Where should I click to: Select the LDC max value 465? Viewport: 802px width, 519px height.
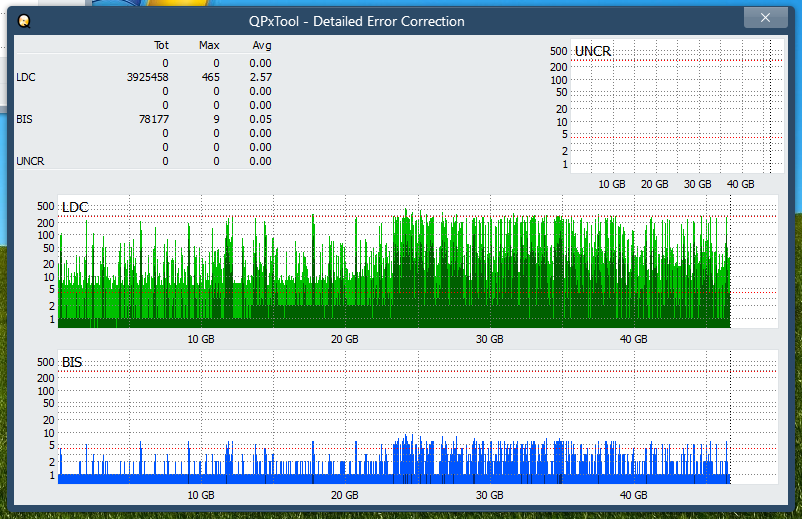coord(210,77)
